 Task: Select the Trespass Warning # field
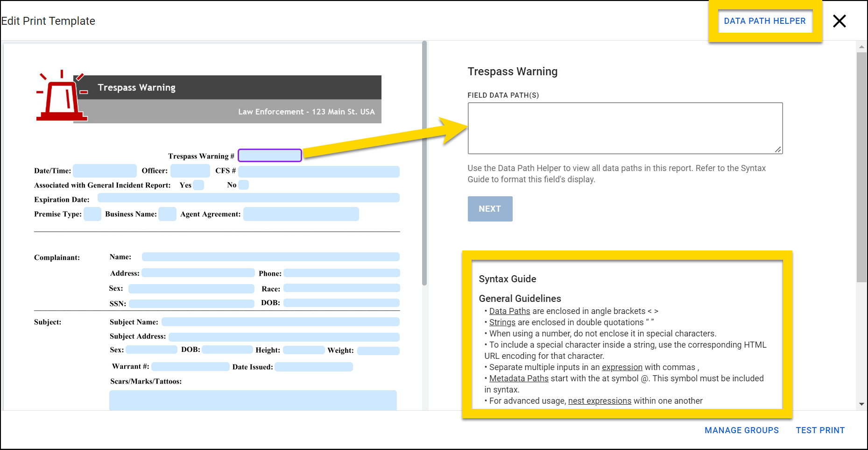coord(269,155)
